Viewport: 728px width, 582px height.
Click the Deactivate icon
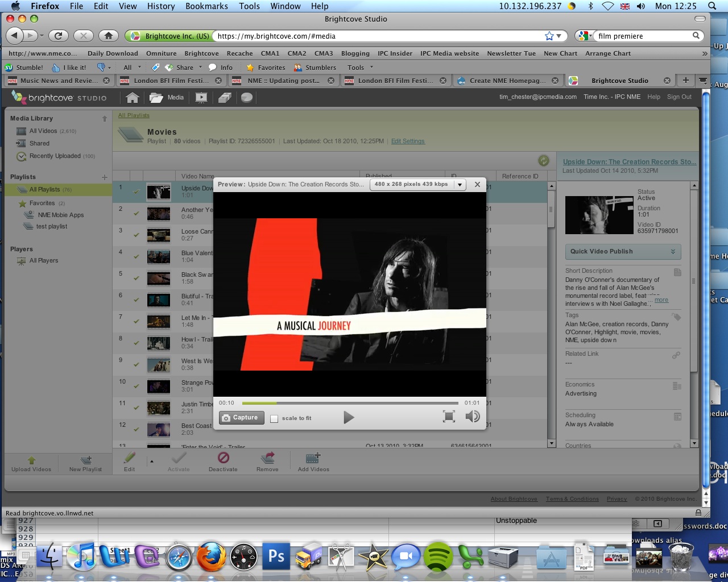(224, 458)
